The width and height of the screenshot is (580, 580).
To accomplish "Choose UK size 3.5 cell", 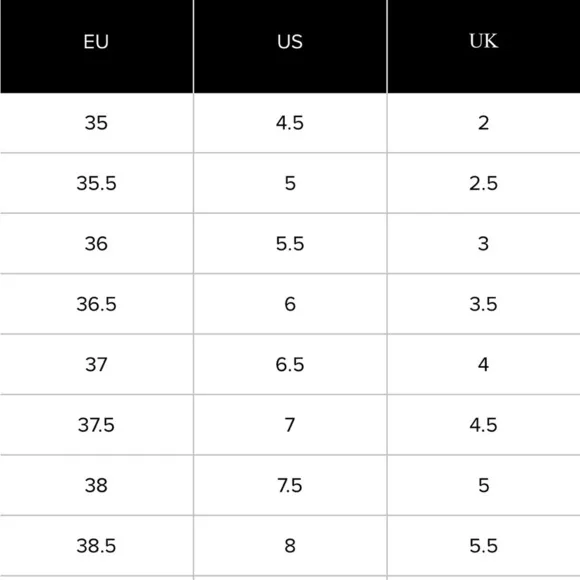I will click(483, 304).
